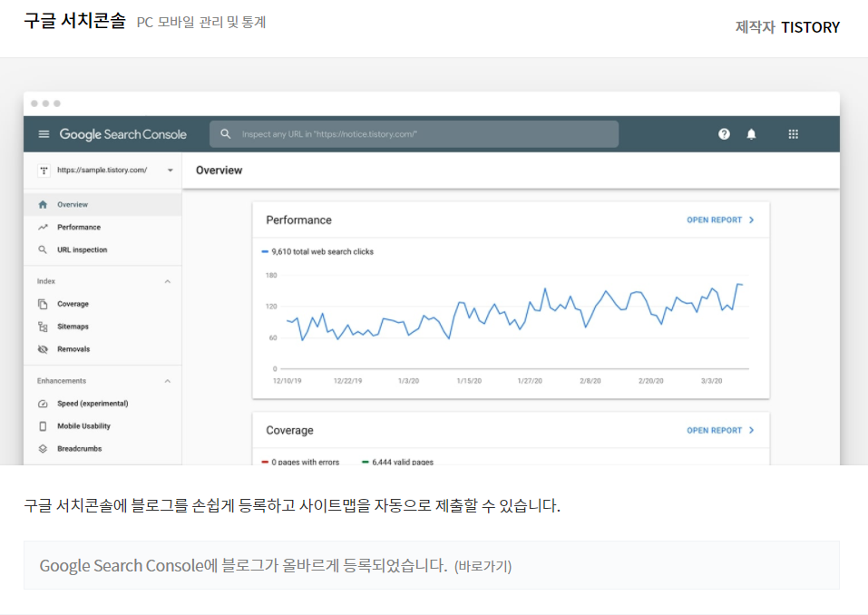Open the Performance report link
The width and height of the screenshot is (868, 615).
pos(720,220)
